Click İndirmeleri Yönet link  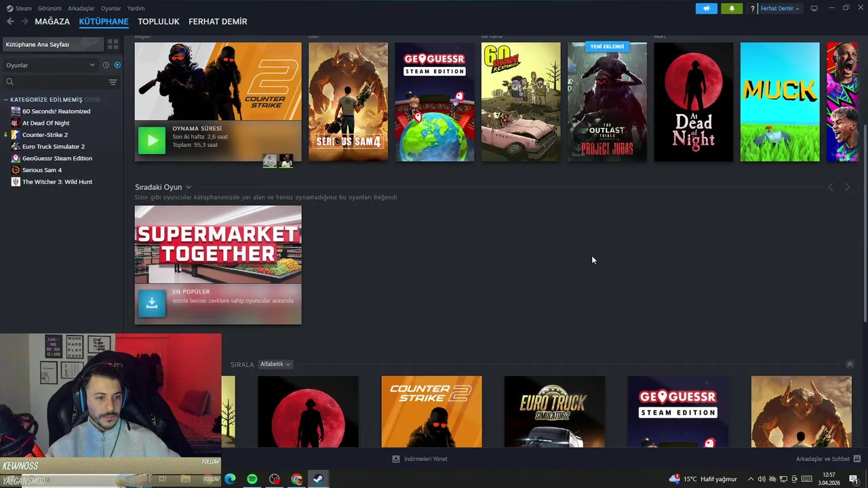pos(425,459)
